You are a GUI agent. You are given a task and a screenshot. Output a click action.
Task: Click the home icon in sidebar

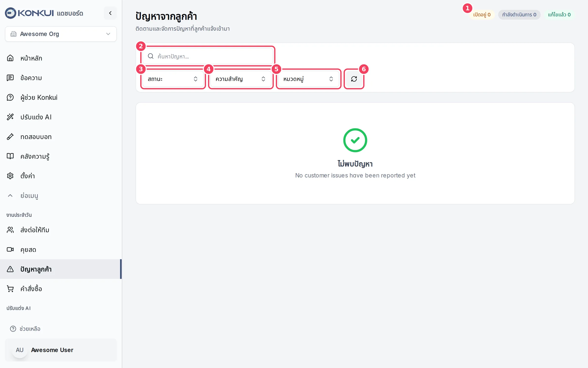[x=10, y=58]
